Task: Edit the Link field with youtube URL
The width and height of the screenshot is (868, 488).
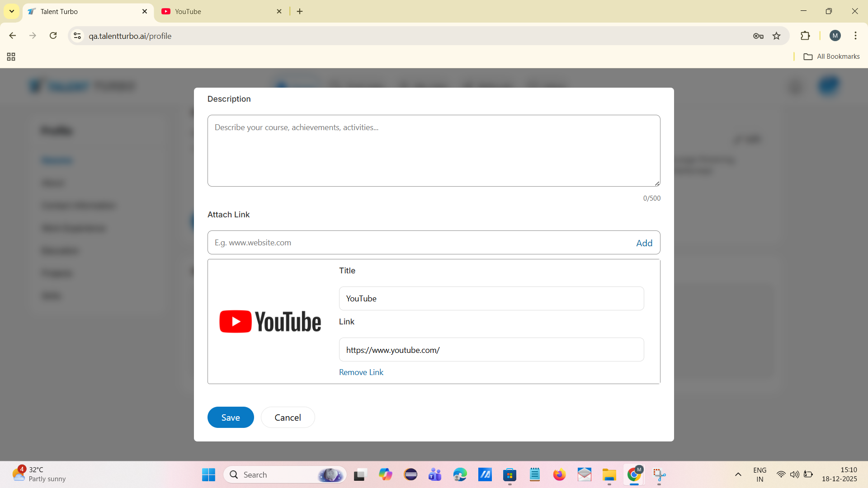Action: (x=491, y=349)
